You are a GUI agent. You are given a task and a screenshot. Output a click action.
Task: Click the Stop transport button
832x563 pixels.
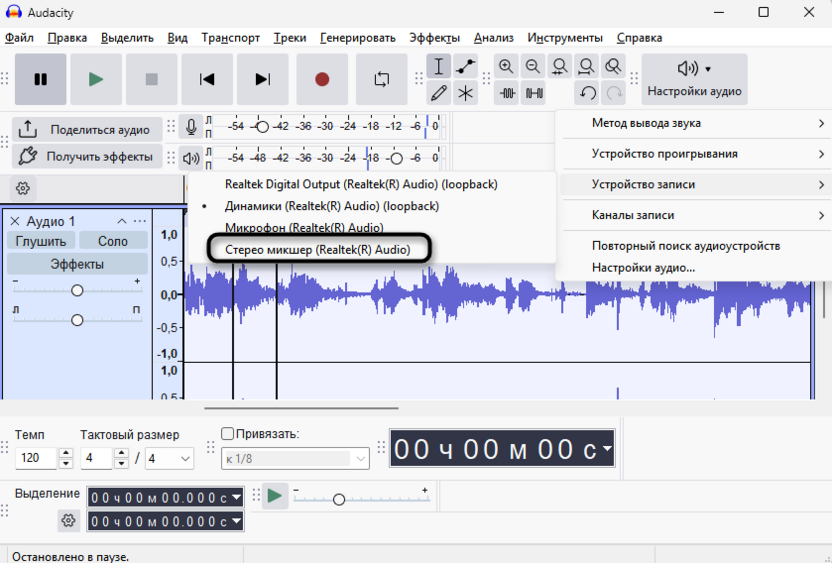coord(152,79)
